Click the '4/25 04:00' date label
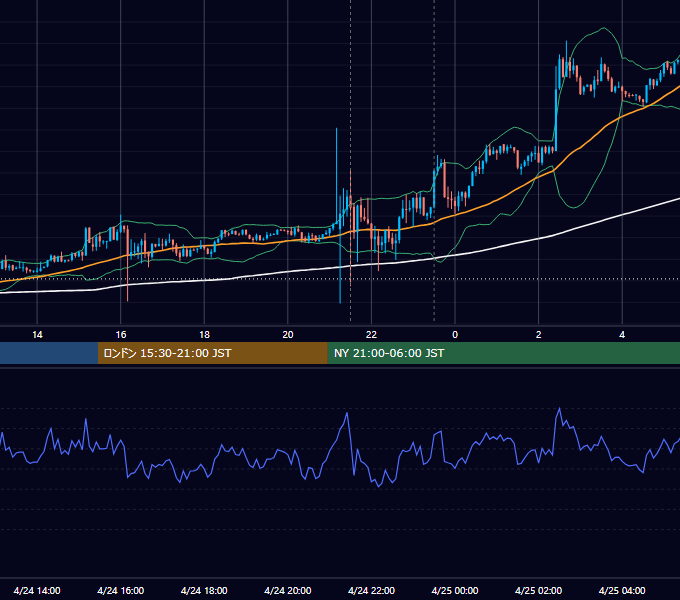The height and width of the screenshot is (600, 680). (622, 590)
